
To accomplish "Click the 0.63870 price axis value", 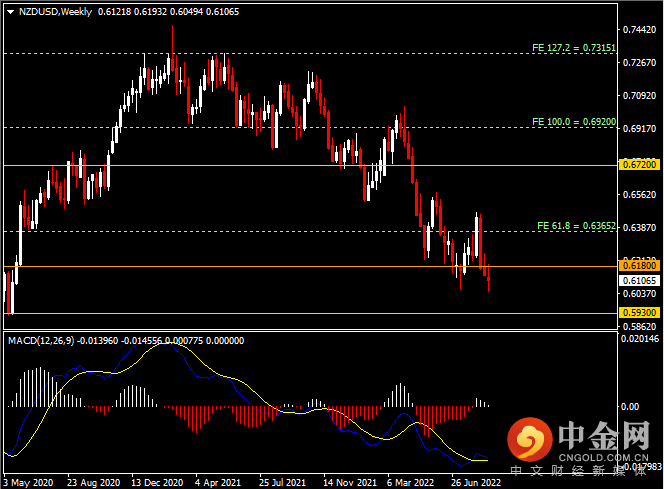I will (x=639, y=228).
